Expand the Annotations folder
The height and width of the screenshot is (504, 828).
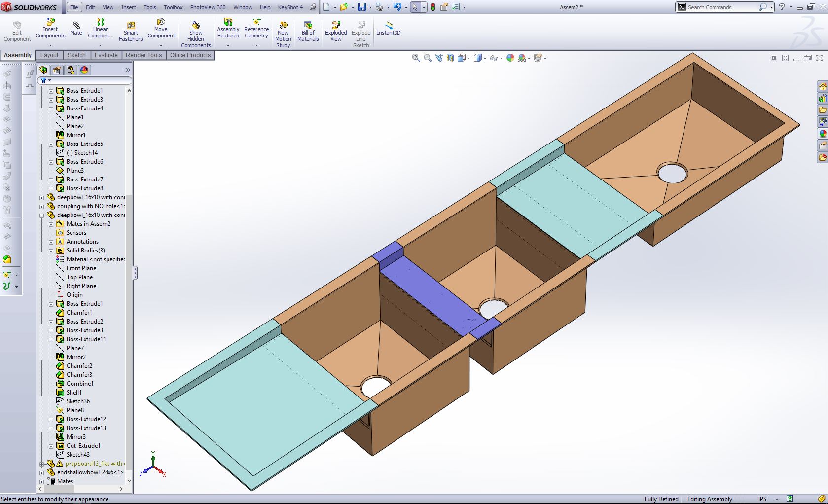[51, 242]
